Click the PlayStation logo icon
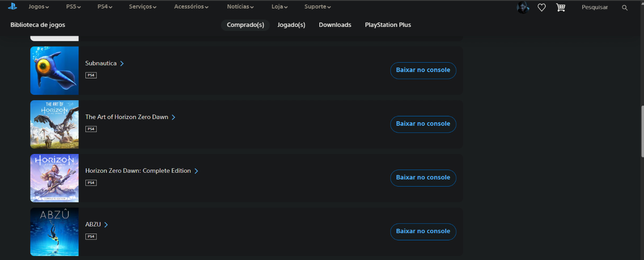Screen dimensions: 644x260 point(12,7)
